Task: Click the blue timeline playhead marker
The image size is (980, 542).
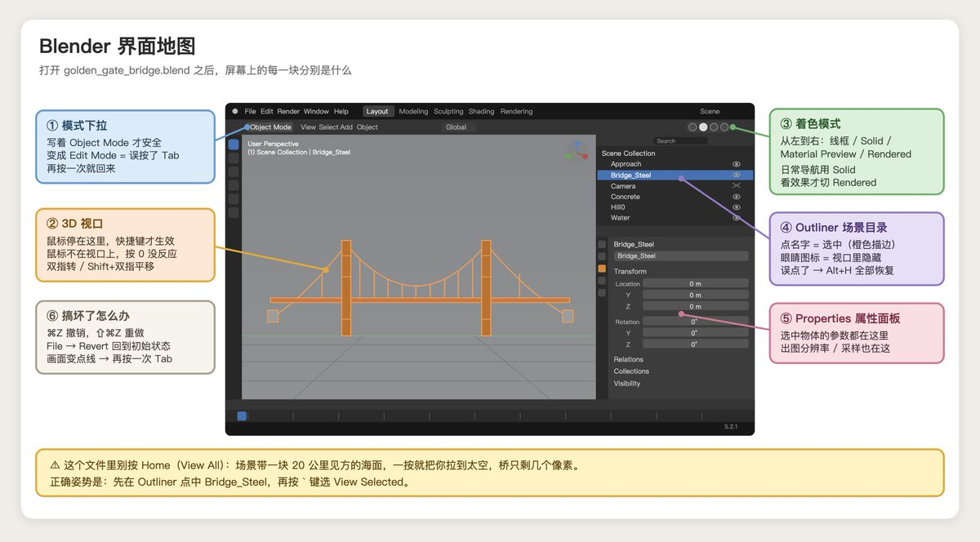Action: click(242, 416)
